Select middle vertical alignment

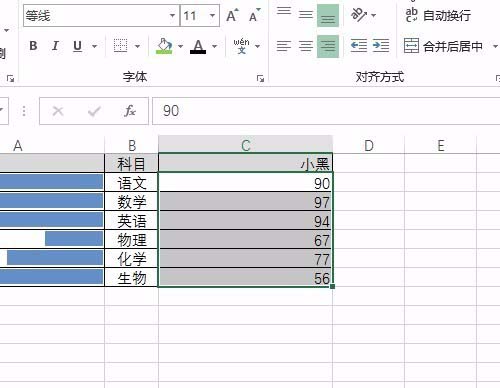click(305, 15)
